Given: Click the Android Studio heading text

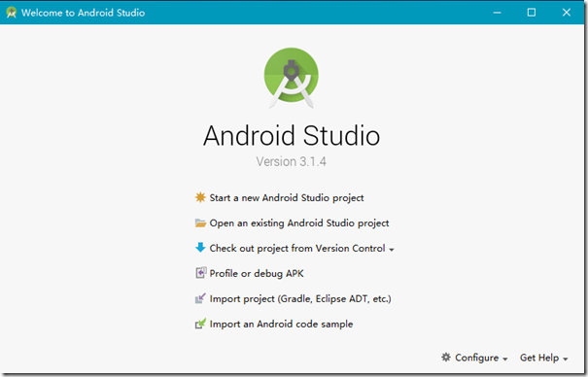Looking at the screenshot, I should (292, 135).
